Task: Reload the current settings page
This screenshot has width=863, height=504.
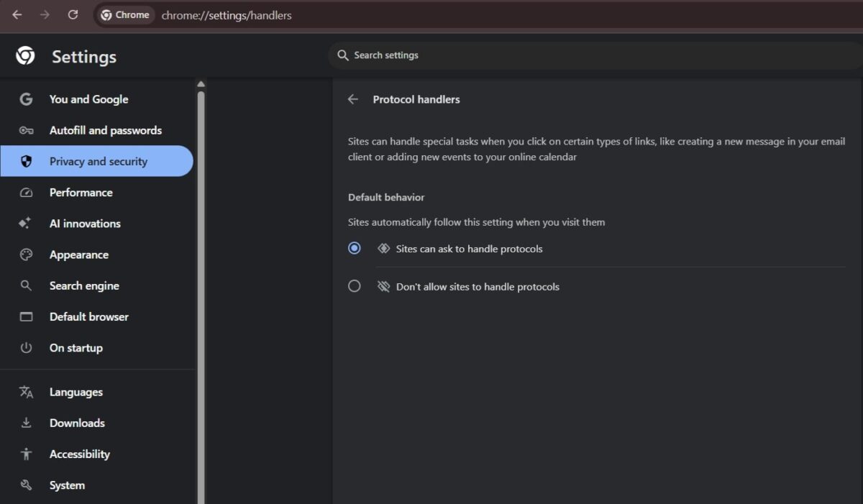Action: click(73, 14)
